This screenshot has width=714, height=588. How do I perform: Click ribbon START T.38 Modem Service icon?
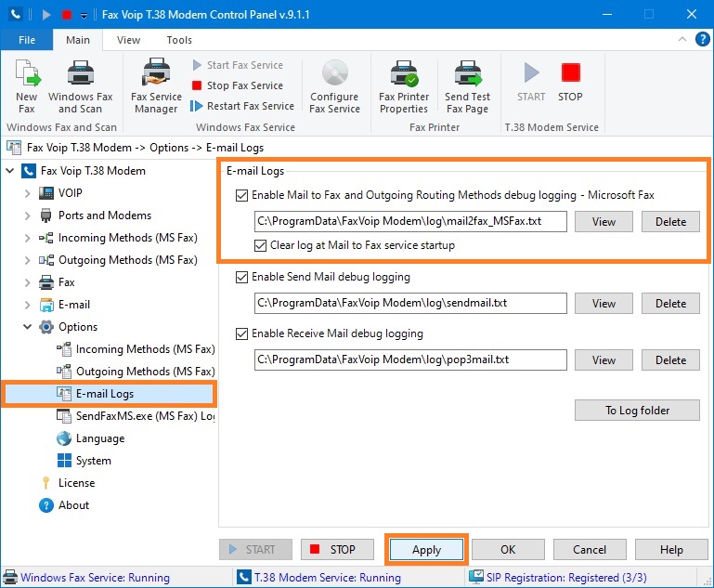click(x=531, y=72)
